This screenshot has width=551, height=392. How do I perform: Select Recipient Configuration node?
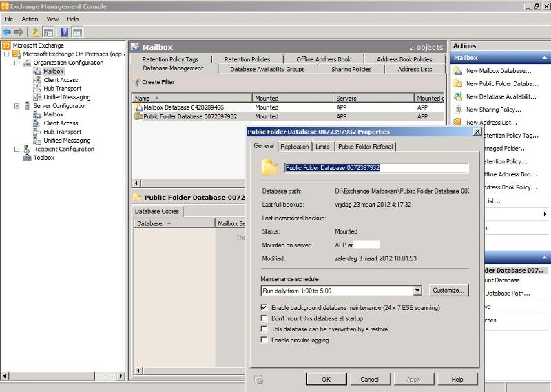coord(63,149)
